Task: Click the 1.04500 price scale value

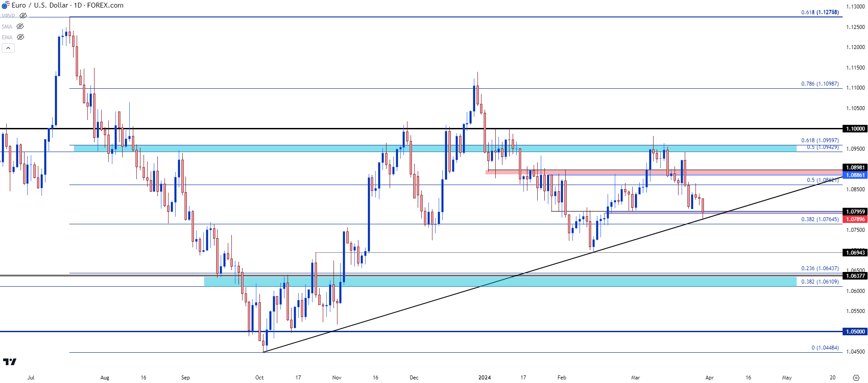Action: point(856,352)
